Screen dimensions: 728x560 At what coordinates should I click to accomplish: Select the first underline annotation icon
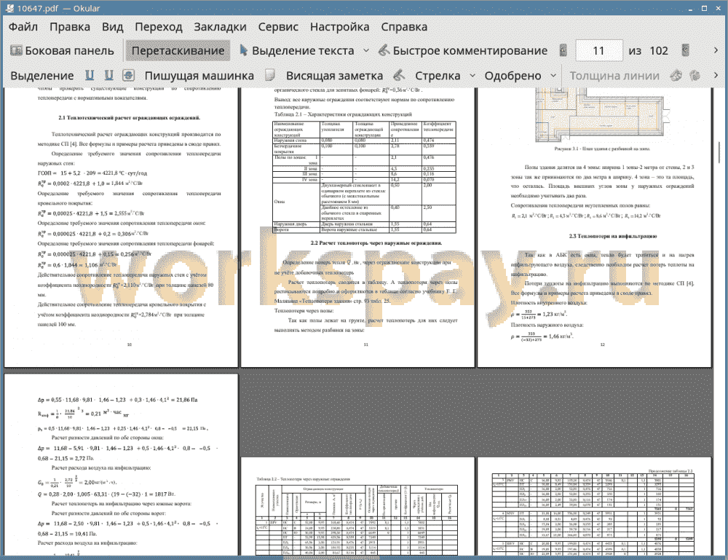pyautogui.click(x=90, y=76)
